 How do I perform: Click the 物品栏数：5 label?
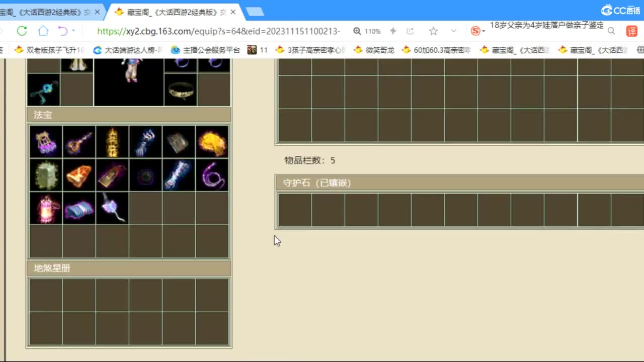[x=309, y=160]
